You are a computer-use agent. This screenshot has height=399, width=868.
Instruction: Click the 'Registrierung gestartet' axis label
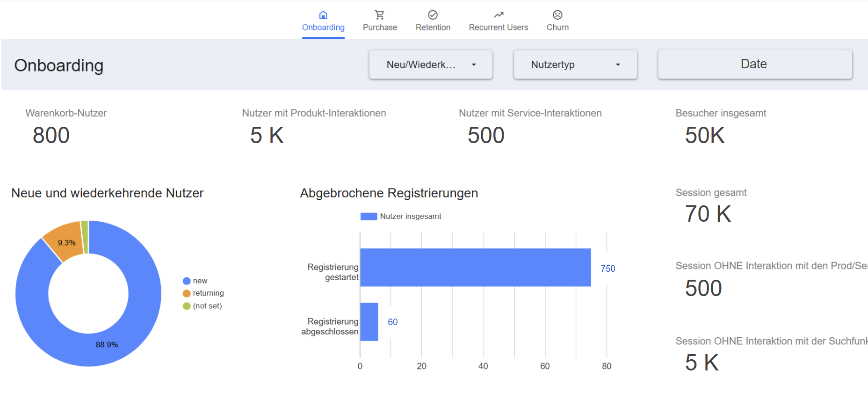point(333,272)
